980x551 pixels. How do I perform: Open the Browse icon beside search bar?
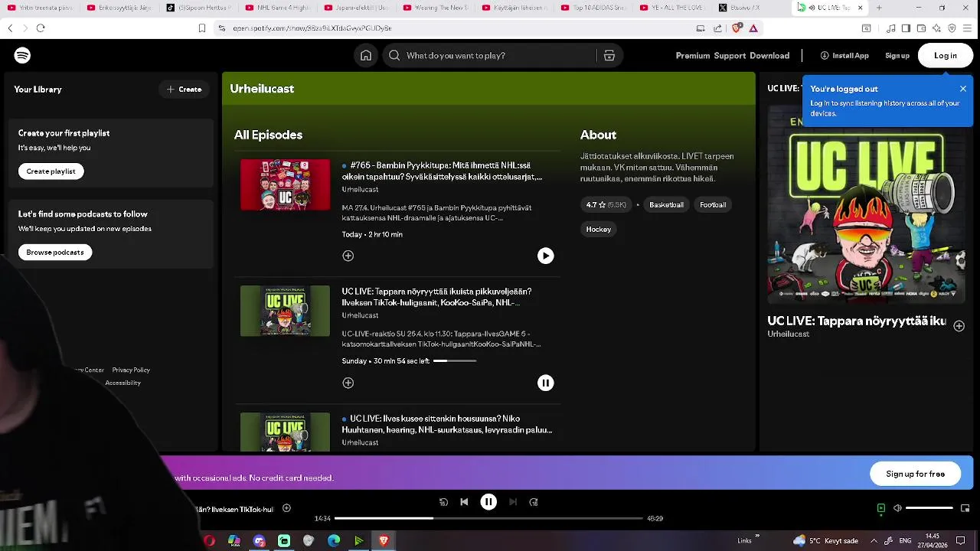click(609, 55)
